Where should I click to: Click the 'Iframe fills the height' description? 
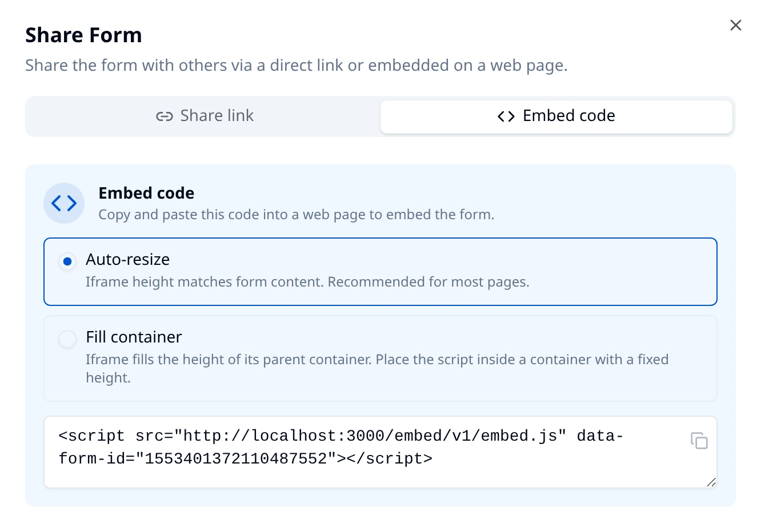coord(377,368)
